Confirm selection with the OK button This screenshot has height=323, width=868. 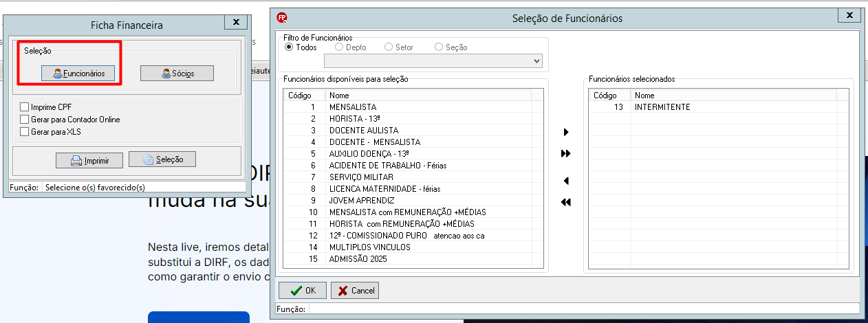coord(303,291)
